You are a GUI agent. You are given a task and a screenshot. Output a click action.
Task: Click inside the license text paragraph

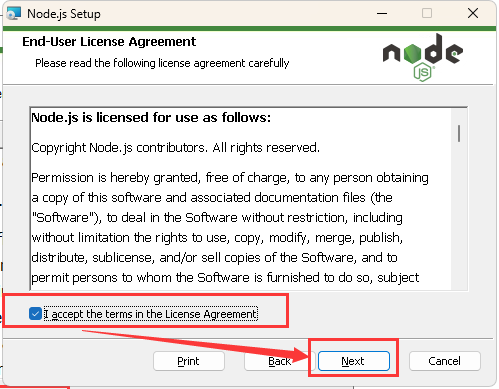tap(230, 227)
